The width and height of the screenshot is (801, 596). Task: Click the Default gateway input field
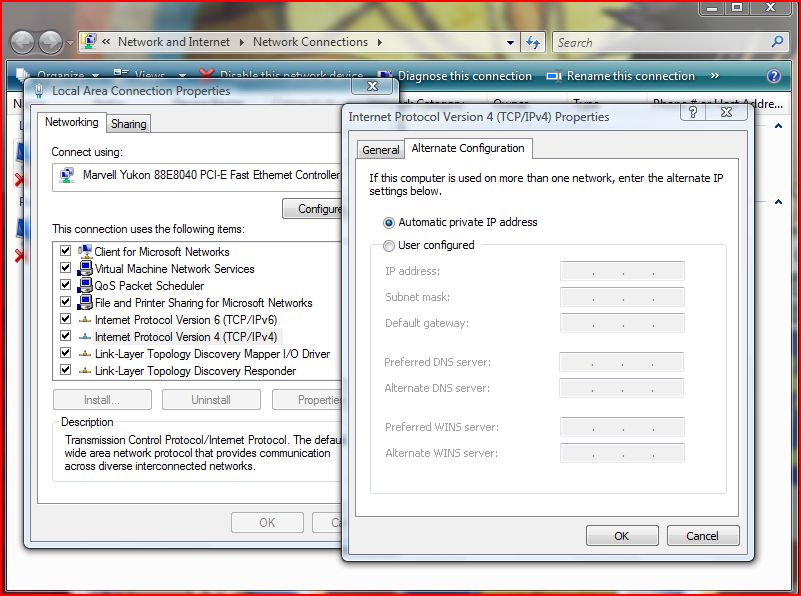coord(622,323)
